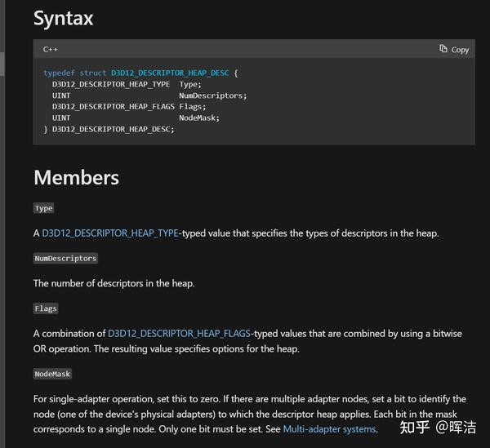Screen dimensions: 490x448
Task: Click the typedef keyword in the code
Action: click(x=59, y=73)
